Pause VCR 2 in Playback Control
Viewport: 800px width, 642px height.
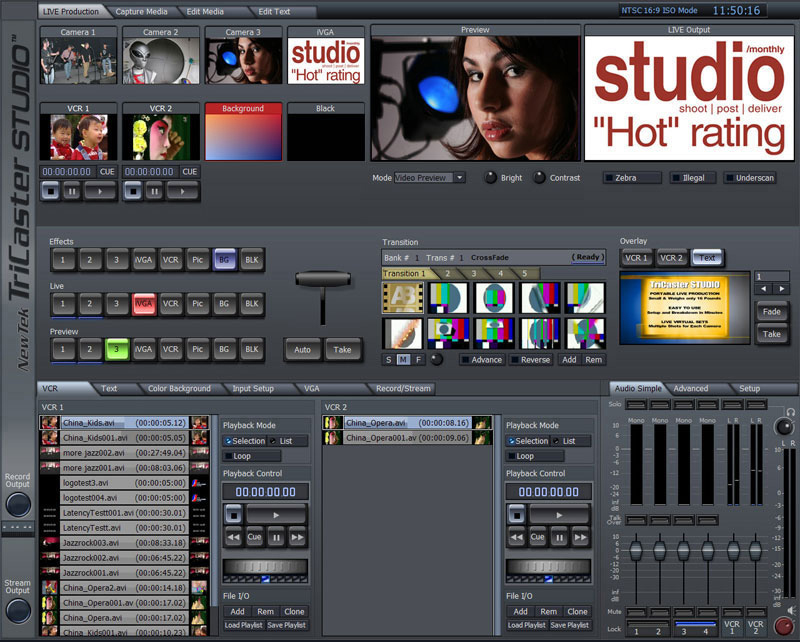pyautogui.click(x=559, y=537)
